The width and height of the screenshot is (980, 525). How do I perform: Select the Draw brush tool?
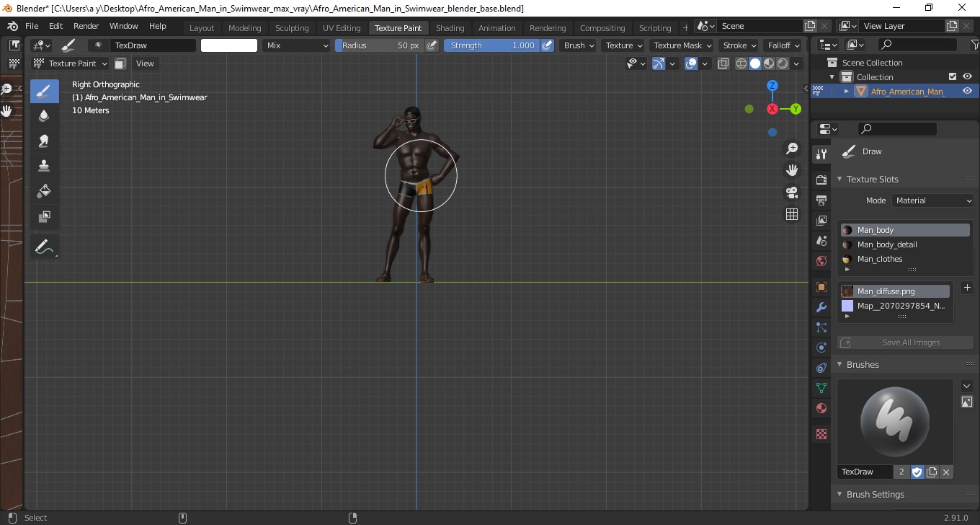(x=45, y=91)
